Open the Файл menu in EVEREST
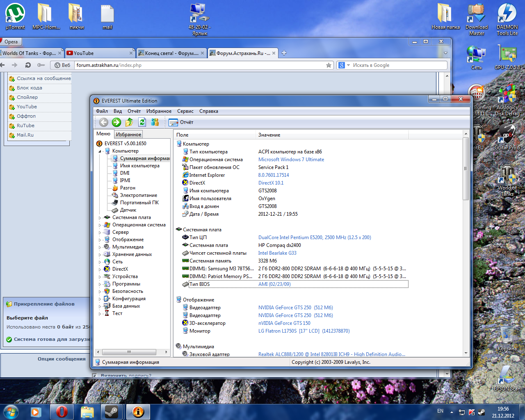 coord(102,111)
